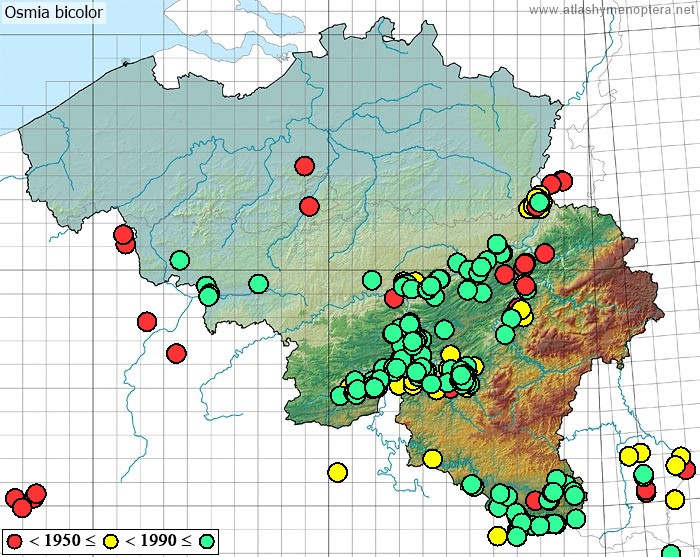The width and height of the screenshot is (700, 557).
Task: Click the red legend circle before 1950
Action: 14,541
